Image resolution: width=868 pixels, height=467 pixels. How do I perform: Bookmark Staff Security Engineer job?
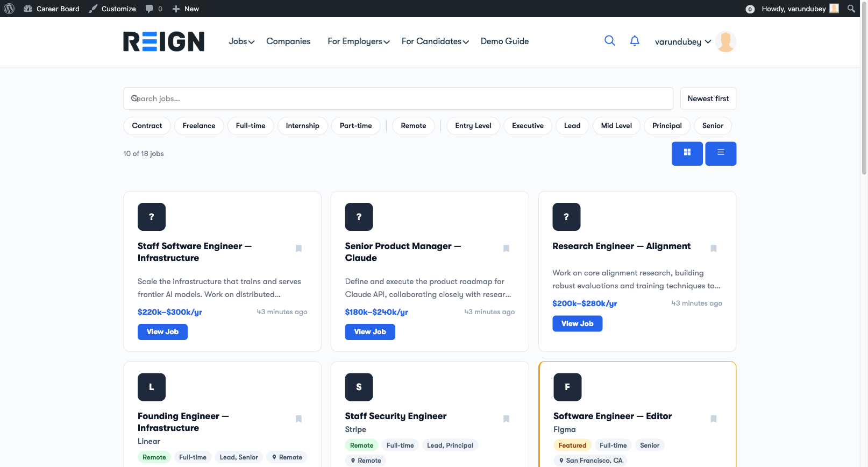[x=506, y=419]
